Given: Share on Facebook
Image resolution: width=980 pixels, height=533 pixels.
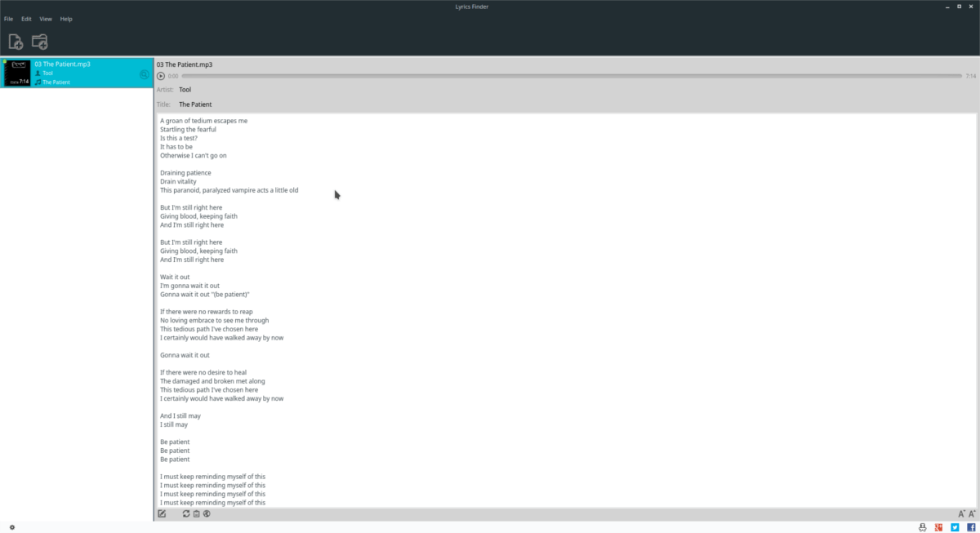Looking at the screenshot, I should 972,527.
